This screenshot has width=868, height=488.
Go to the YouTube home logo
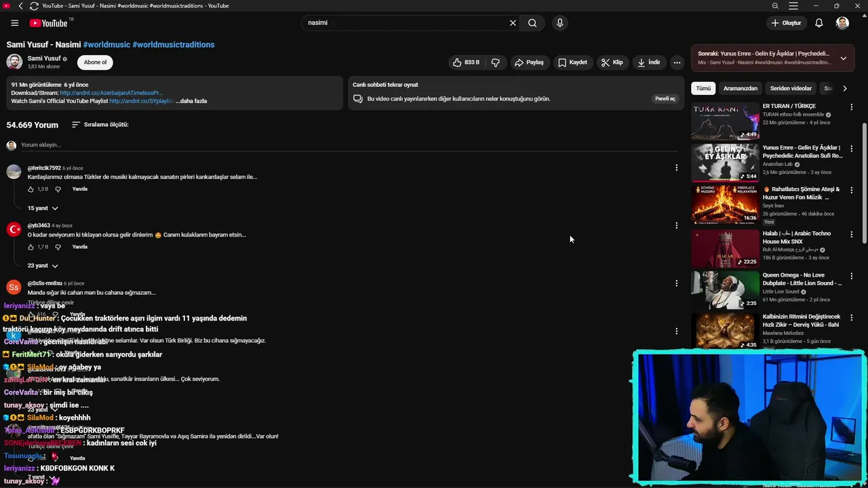coord(49,23)
